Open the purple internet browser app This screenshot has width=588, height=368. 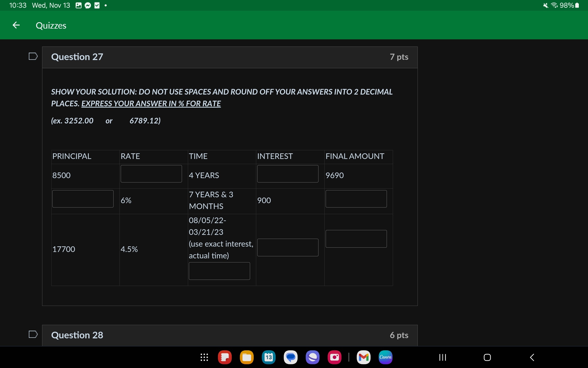[x=312, y=357]
